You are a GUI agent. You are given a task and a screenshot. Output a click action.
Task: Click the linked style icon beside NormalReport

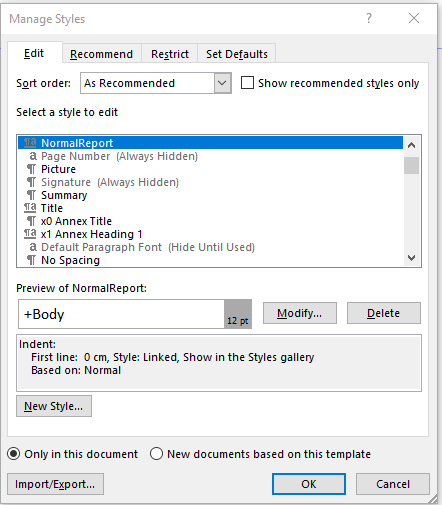click(x=30, y=143)
